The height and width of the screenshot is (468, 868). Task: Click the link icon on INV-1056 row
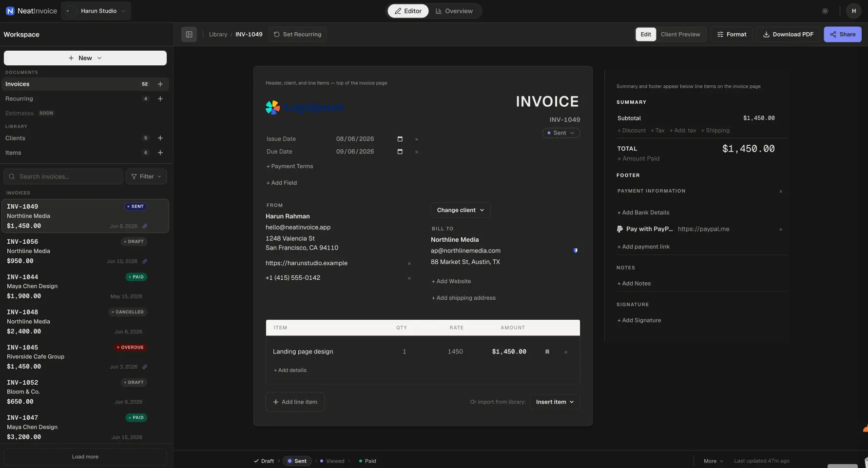click(145, 261)
